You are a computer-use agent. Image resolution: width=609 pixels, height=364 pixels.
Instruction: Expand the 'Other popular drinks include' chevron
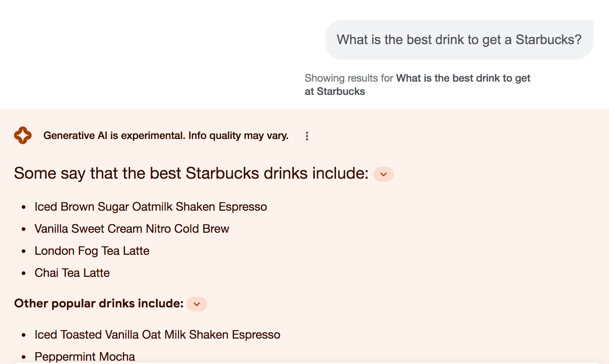click(x=197, y=304)
